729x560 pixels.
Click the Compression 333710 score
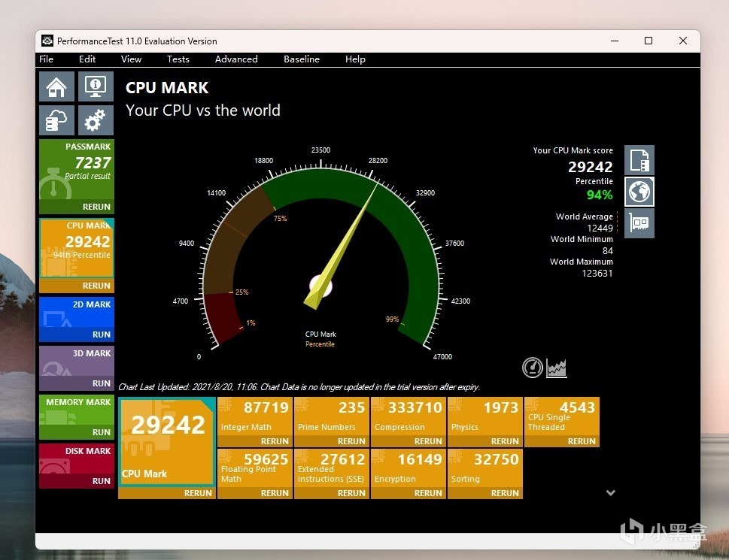tap(415, 407)
